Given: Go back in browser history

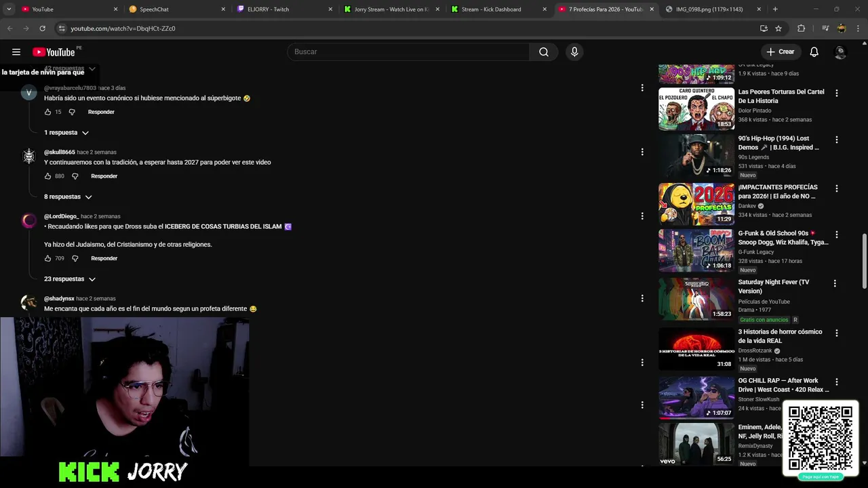Looking at the screenshot, I should coord(9,28).
